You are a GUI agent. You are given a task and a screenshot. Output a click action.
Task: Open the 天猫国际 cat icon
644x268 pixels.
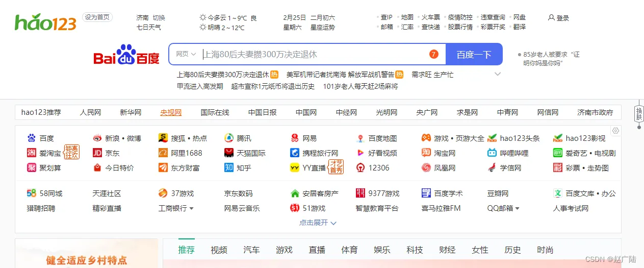pos(229,153)
